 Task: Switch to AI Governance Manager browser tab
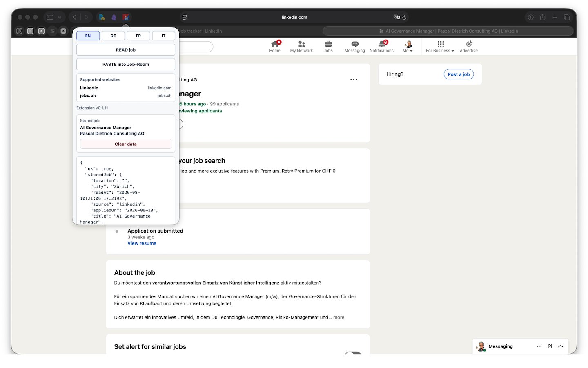pyautogui.click(x=448, y=31)
